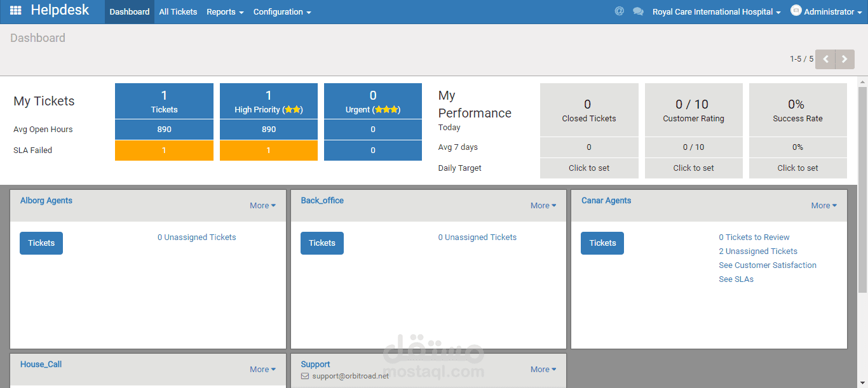Click the Dashboard breadcrumb title
The height and width of the screenshot is (388, 868).
pos(37,38)
